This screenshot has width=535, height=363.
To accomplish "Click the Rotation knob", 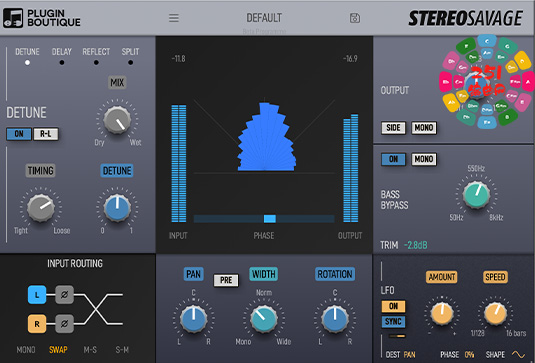I will pyautogui.click(x=335, y=319).
